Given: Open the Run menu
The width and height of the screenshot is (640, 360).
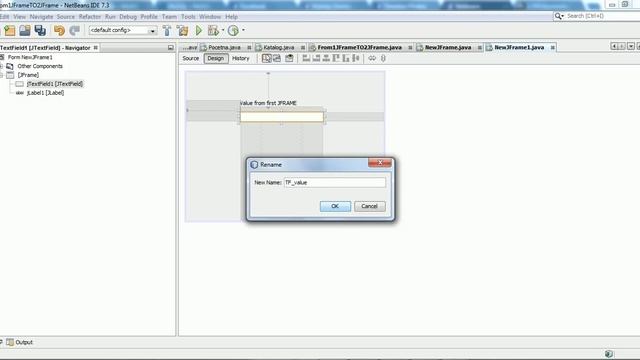Looking at the screenshot, I should [x=110, y=17].
